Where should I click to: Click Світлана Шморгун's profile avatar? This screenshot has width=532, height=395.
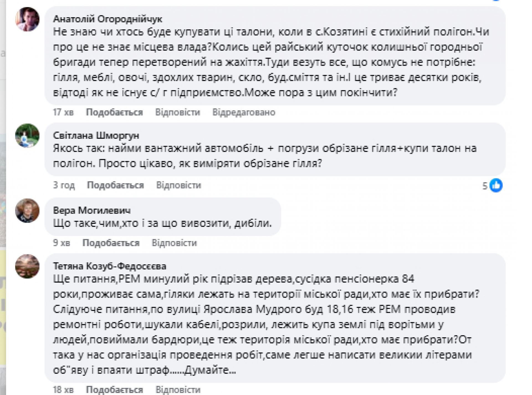[27, 136]
